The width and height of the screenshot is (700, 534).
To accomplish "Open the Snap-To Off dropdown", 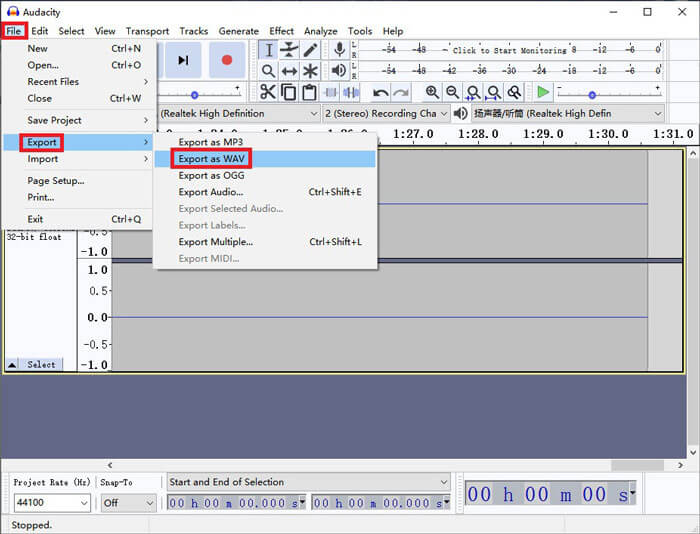I will (x=128, y=503).
